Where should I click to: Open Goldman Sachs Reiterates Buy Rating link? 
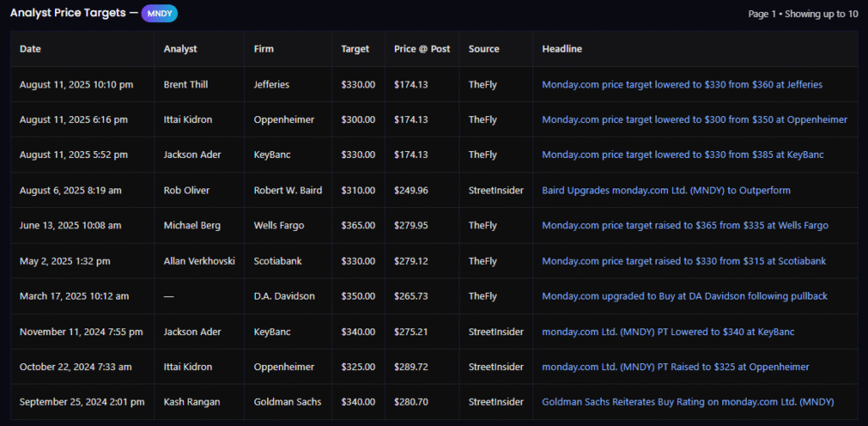click(687, 402)
